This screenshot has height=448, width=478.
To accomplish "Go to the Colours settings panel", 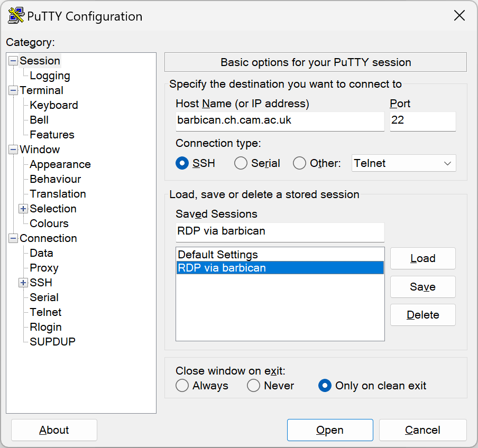I will pyautogui.click(x=49, y=223).
